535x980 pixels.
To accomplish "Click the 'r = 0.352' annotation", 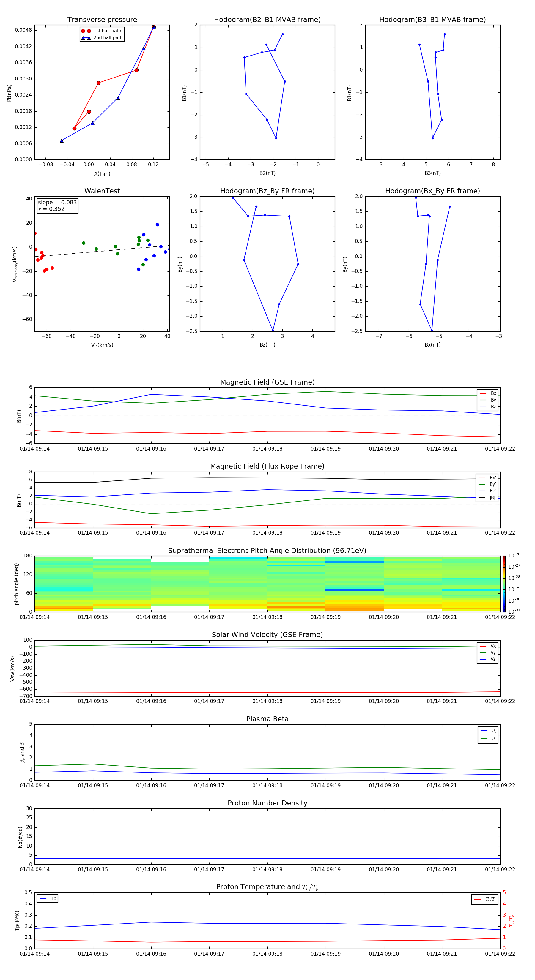I will point(51,209).
